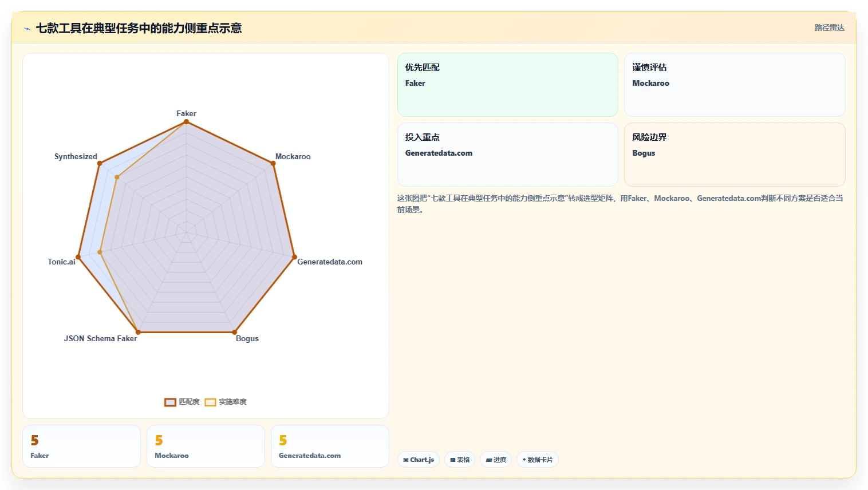Click the 表格 tag chip
The width and height of the screenshot is (868, 490).
coord(460,460)
